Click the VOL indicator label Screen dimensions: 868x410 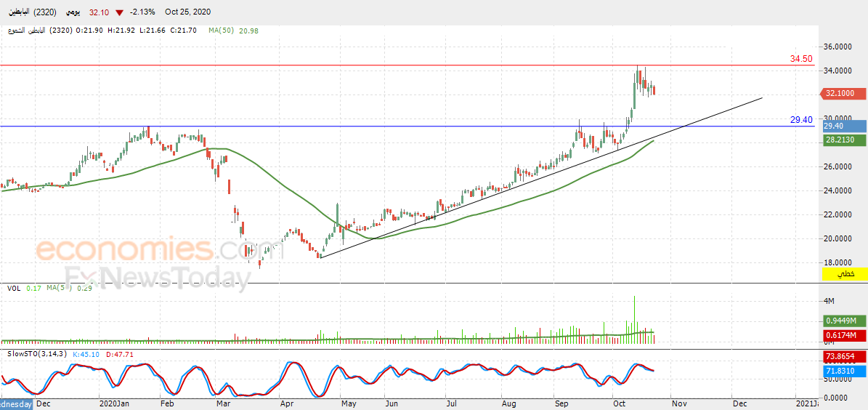pos(14,289)
